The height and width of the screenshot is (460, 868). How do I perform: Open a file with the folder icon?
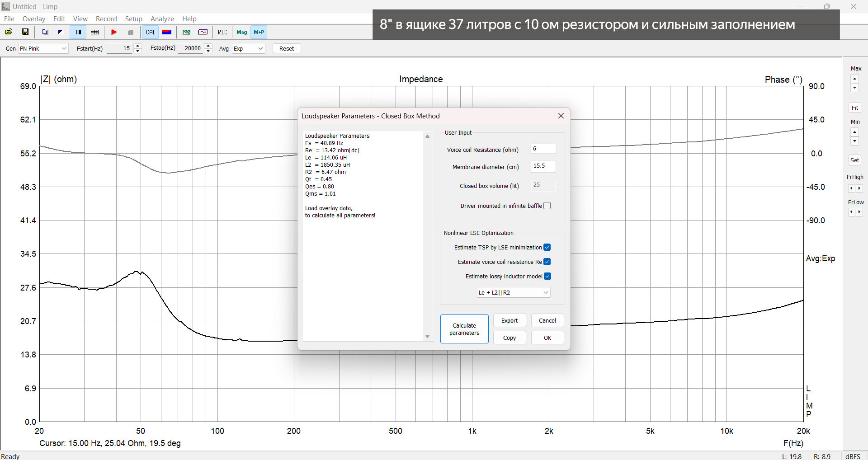click(x=9, y=32)
